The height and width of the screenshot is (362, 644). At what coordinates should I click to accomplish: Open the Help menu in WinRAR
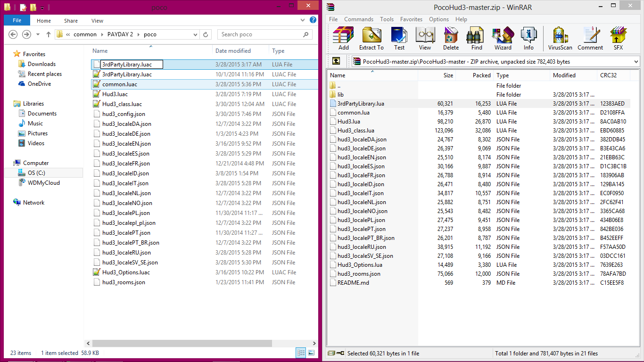pos(462,19)
